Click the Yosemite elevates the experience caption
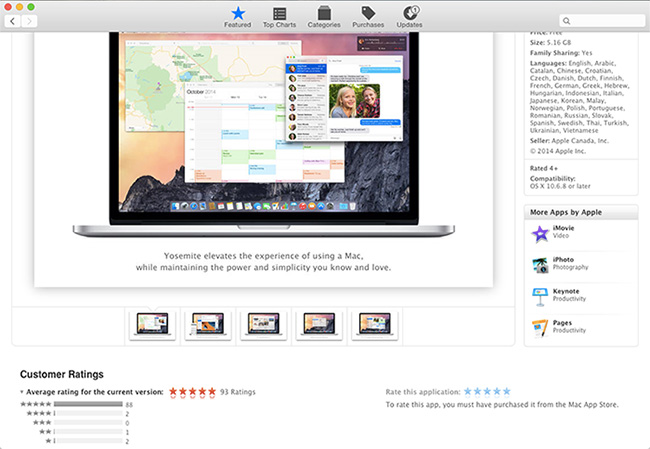 coord(264,262)
